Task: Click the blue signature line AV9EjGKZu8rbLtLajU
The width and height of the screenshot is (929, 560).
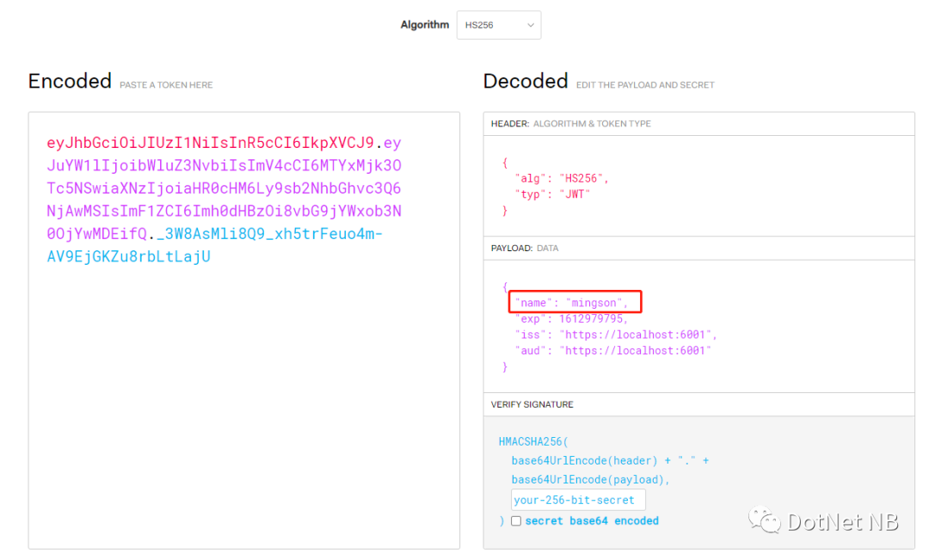Action: coord(128,256)
